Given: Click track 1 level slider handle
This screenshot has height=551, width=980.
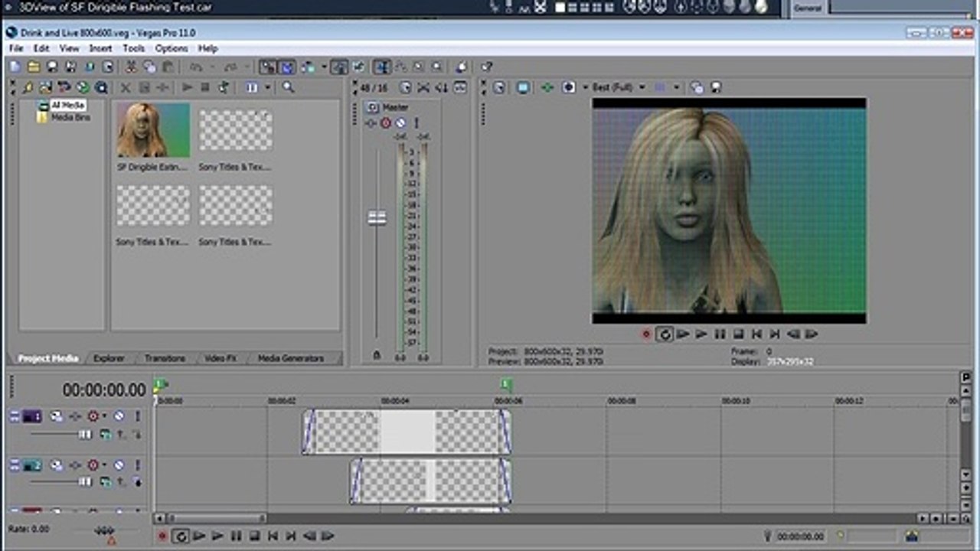Looking at the screenshot, I should (x=85, y=435).
